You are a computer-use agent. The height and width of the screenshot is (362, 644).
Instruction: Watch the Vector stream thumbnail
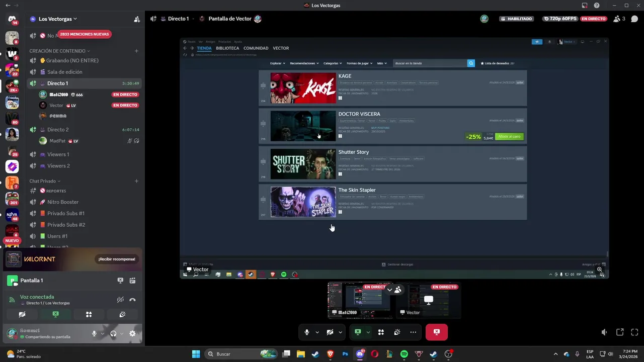(x=429, y=300)
